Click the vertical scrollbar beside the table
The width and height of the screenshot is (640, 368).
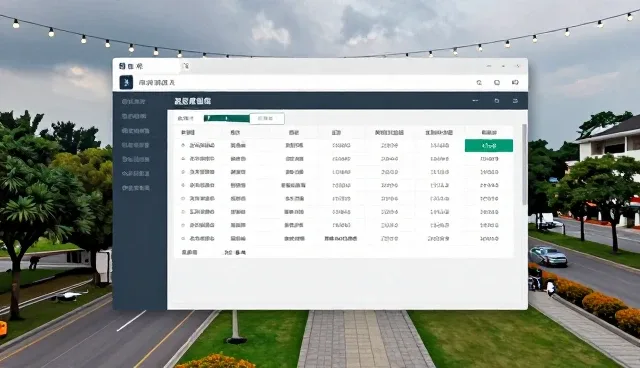(x=524, y=164)
